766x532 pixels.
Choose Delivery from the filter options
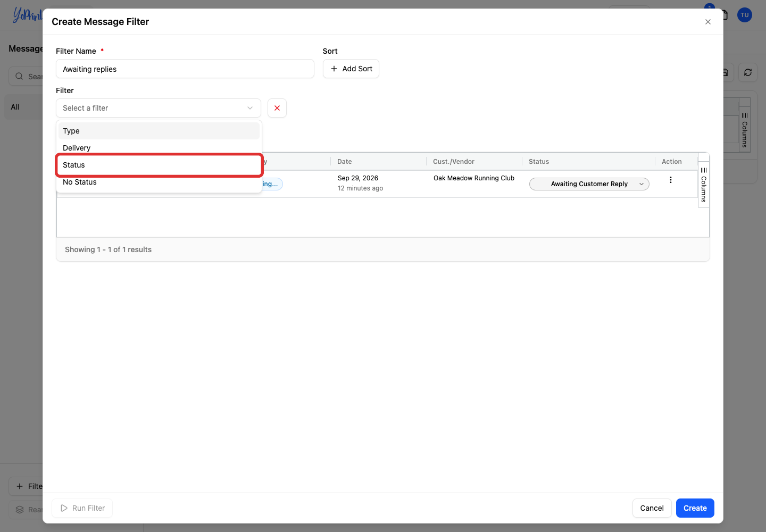click(159, 148)
